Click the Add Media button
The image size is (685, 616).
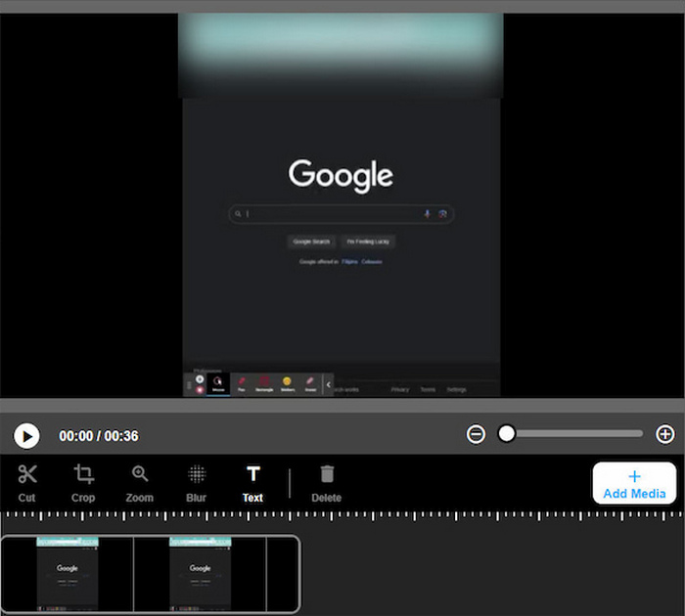click(x=634, y=483)
